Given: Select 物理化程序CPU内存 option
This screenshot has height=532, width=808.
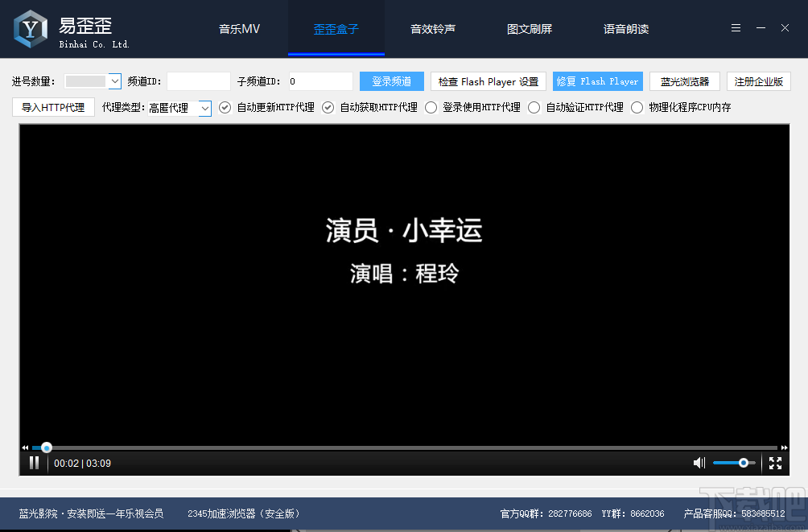Looking at the screenshot, I should (x=637, y=107).
